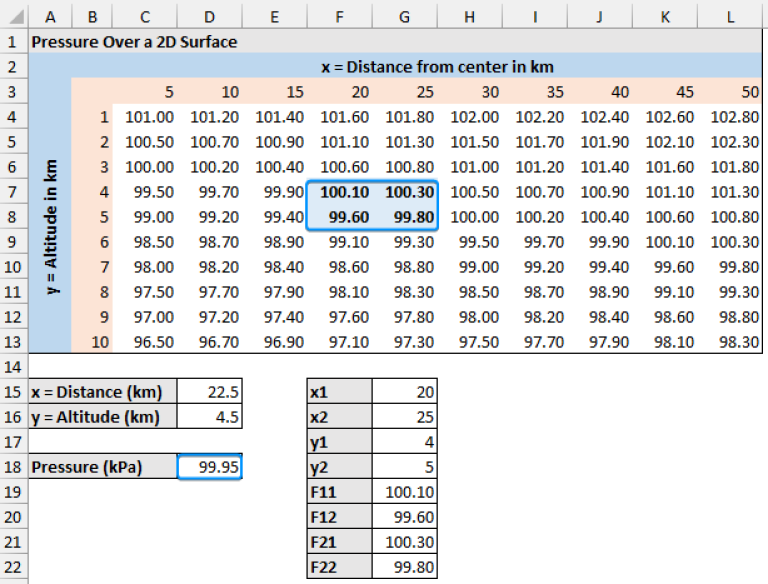The width and height of the screenshot is (768, 584).
Task: Click the F22 label cell
Action: click(x=339, y=567)
